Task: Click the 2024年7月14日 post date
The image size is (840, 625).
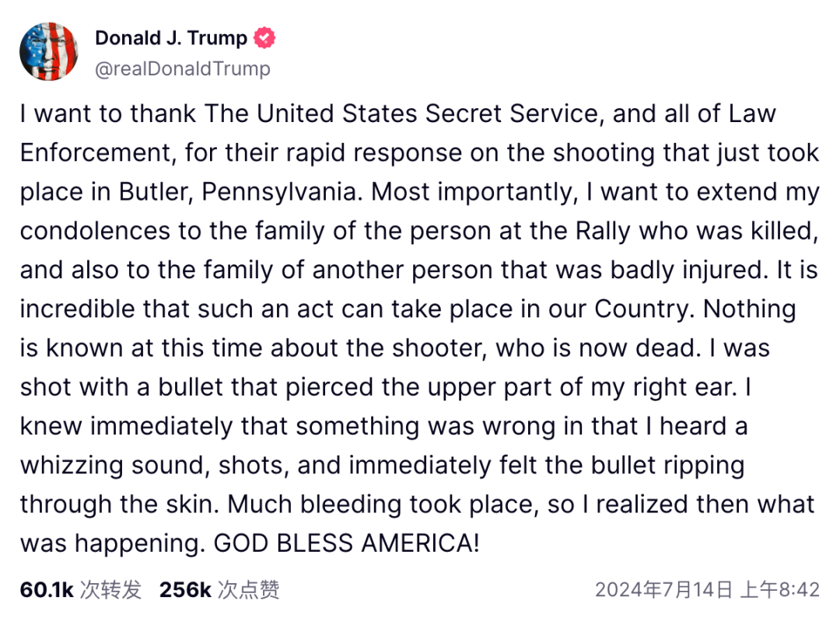Action: [x=663, y=590]
